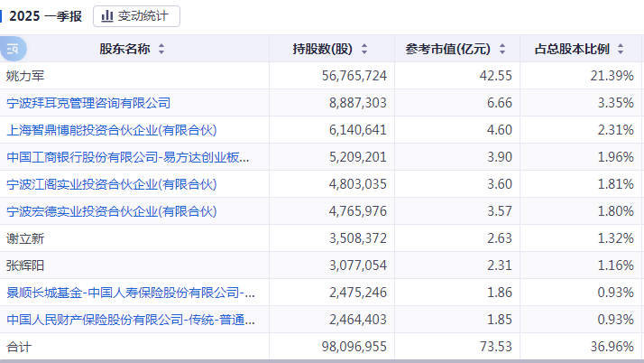The width and height of the screenshot is (644, 363).
Task: Click the filter search icon beside 股东名称
Action: [x=13, y=49]
